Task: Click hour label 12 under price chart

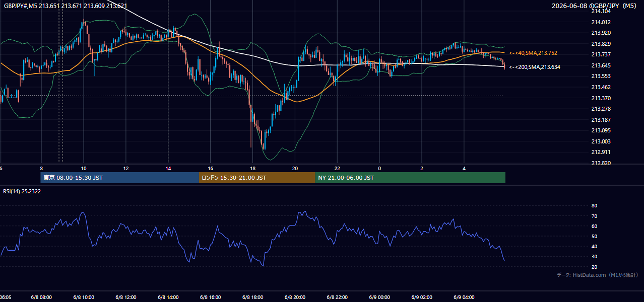Action: click(x=126, y=169)
